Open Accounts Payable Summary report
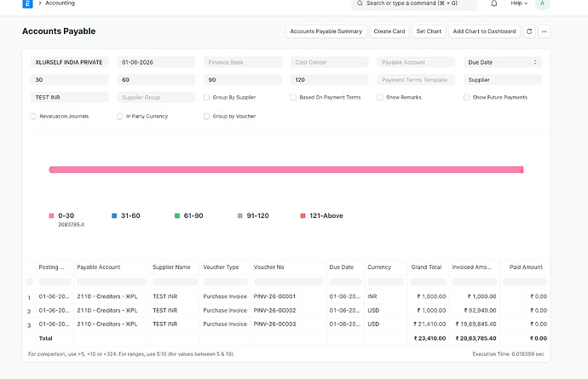The width and height of the screenshot is (588, 379). point(326,32)
